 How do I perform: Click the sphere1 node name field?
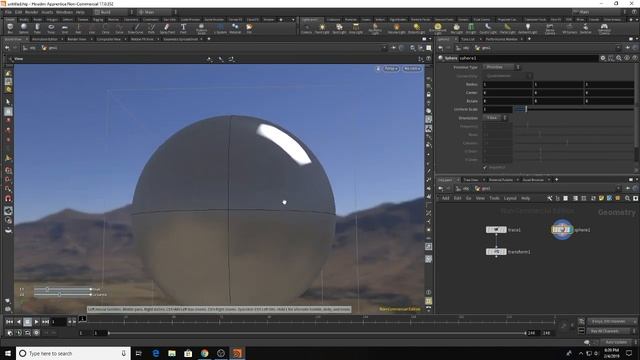click(x=528, y=58)
